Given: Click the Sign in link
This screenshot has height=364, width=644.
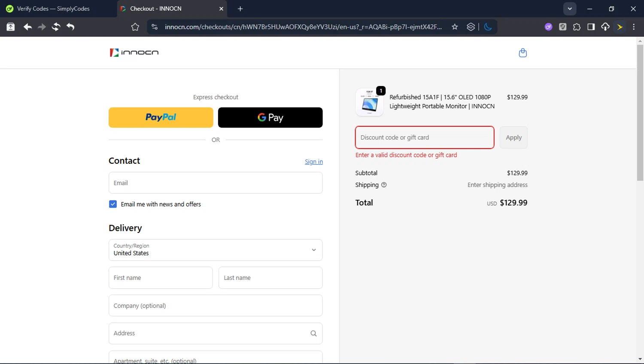Looking at the screenshot, I should [314, 162].
